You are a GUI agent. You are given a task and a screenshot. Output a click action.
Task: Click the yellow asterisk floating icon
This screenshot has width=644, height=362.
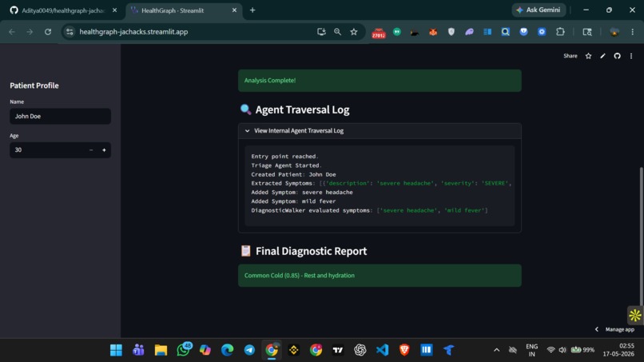635,315
